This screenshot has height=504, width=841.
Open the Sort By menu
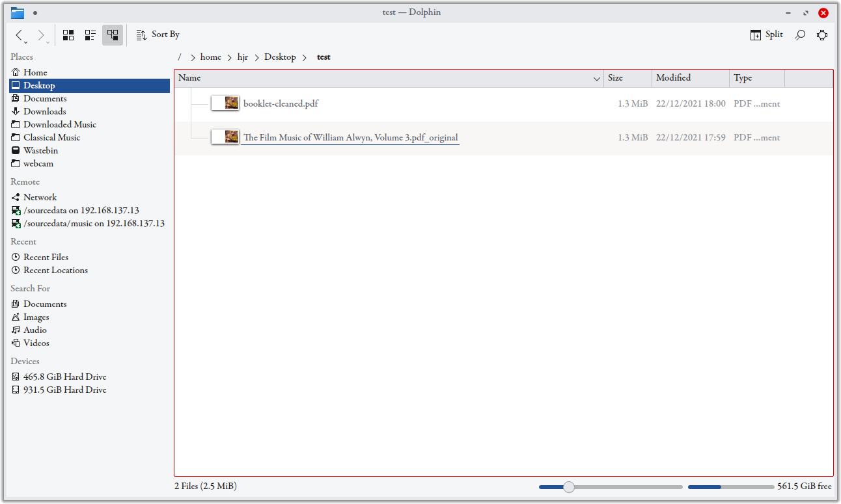(x=158, y=34)
